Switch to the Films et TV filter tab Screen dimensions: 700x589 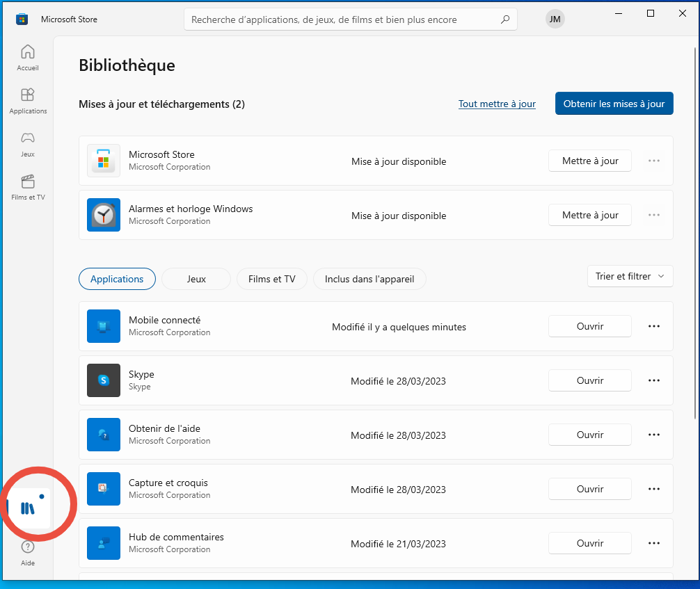click(x=272, y=279)
